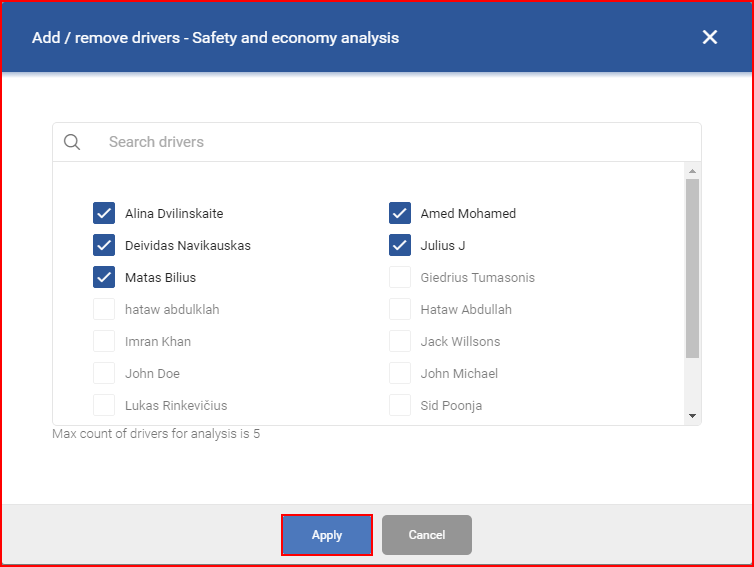Select the Sid Poonja checkbox
The width and height of the screenshot is (754, 567).
point(400,405)
